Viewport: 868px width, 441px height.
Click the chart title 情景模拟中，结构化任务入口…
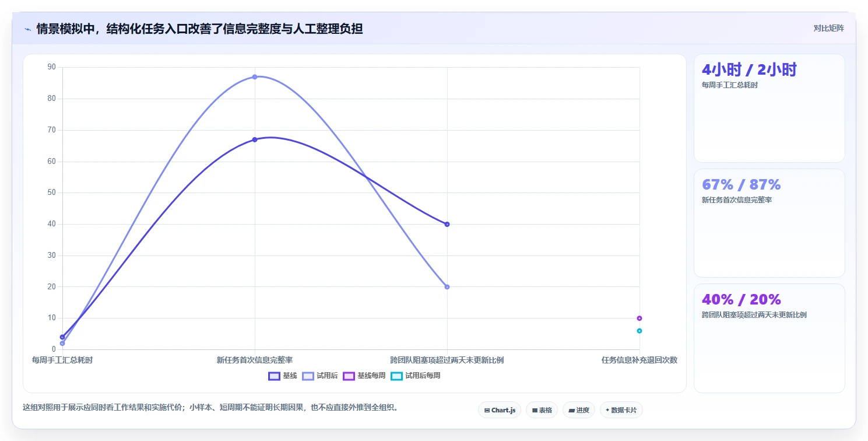pos(199,29)
